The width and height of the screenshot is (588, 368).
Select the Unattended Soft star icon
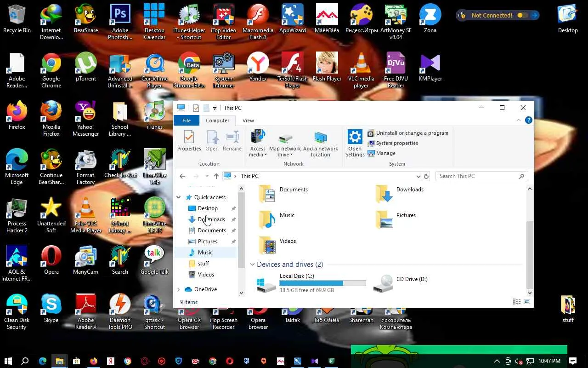51,215
